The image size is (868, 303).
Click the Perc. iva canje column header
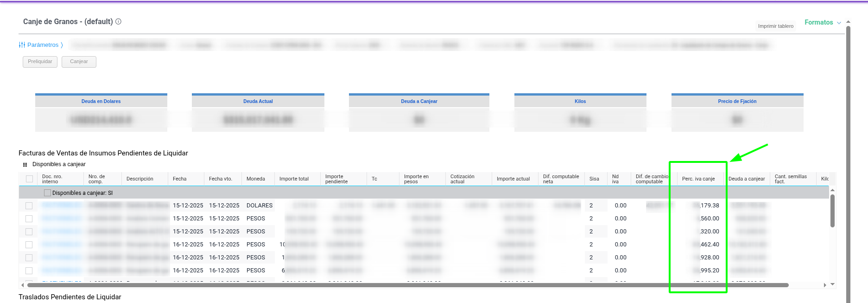698,179
